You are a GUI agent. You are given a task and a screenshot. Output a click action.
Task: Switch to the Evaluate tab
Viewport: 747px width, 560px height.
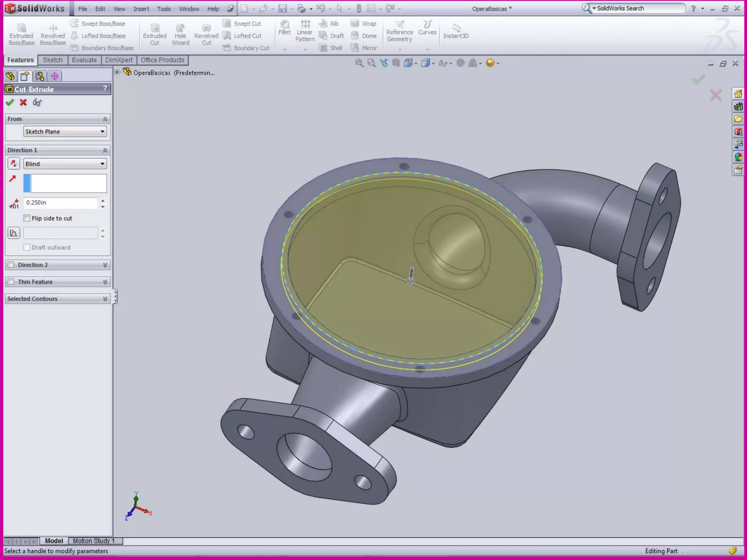pos(84,60)
